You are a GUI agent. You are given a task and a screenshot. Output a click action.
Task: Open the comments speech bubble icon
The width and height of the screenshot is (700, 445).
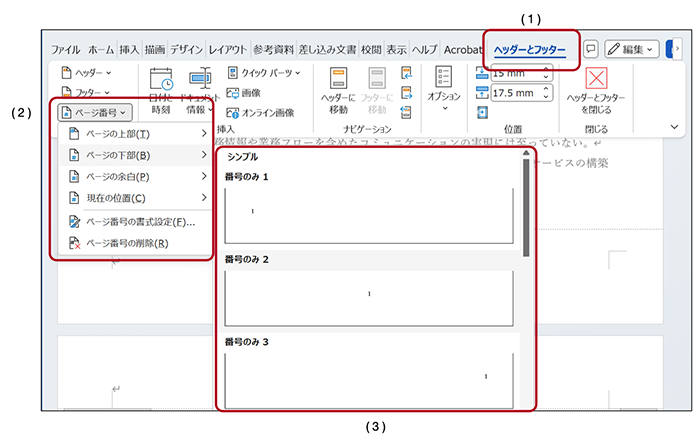click(x=591, y=49)
